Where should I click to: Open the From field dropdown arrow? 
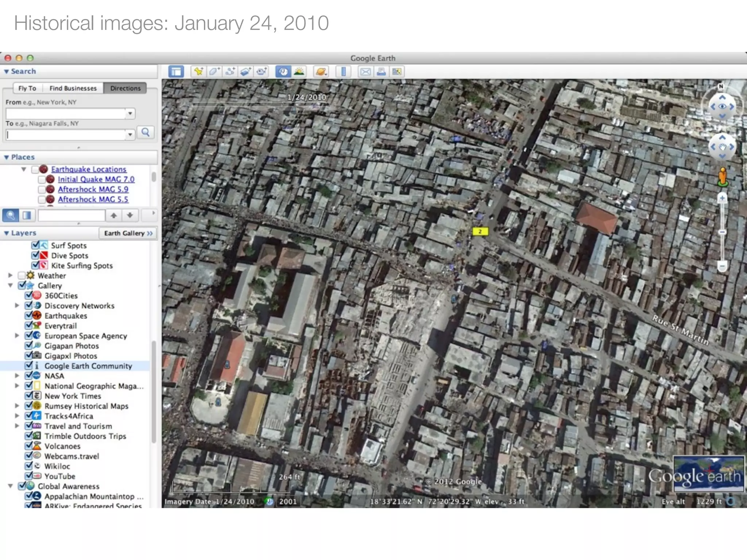130,114
